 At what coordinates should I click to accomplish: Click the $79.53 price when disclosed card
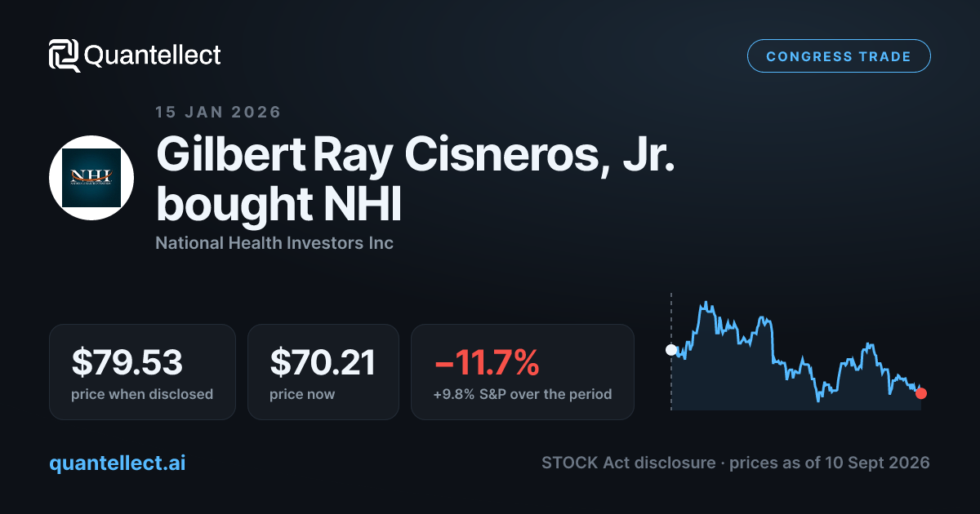(142, 372)
